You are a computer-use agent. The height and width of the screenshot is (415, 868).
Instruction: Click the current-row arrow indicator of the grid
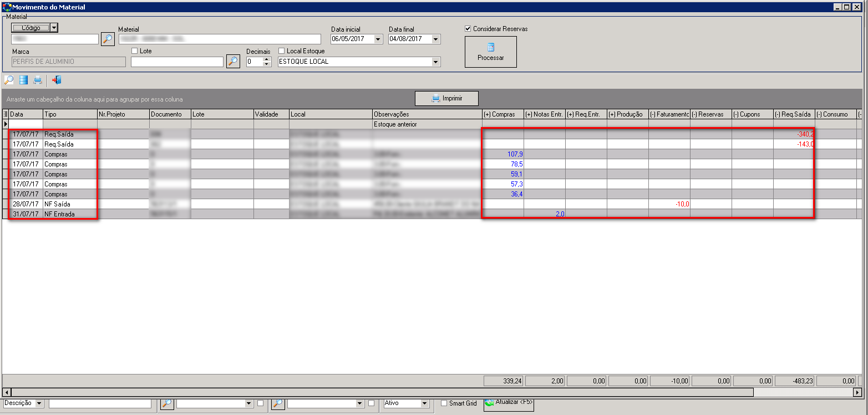pos(6,124)
